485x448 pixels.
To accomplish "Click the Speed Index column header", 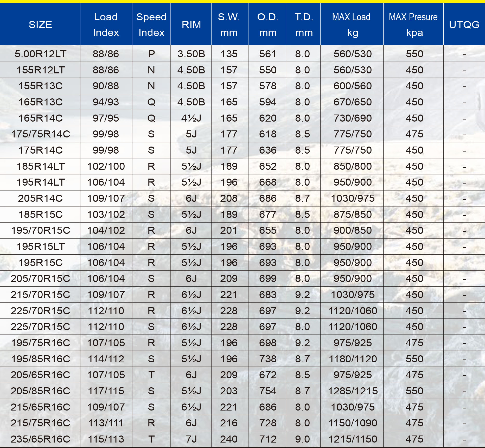I will coord(151,25).
